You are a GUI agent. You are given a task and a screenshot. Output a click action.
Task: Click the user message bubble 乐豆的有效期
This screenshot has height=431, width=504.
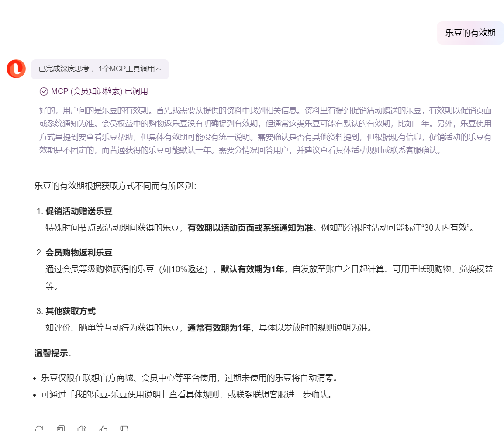470,33
